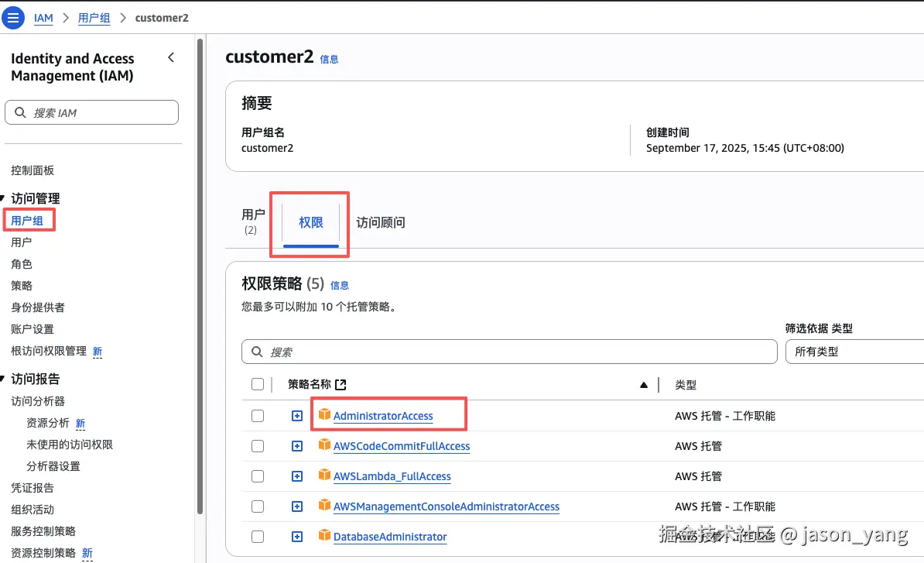Open the AWSLambda_FullAccess policy link

click(392, 476)
